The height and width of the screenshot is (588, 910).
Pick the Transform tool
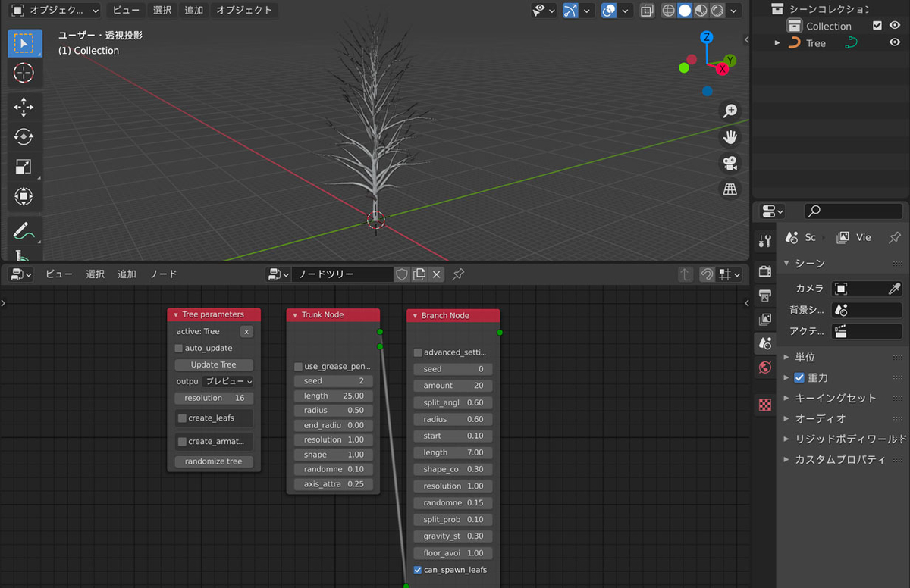(24, 197)
